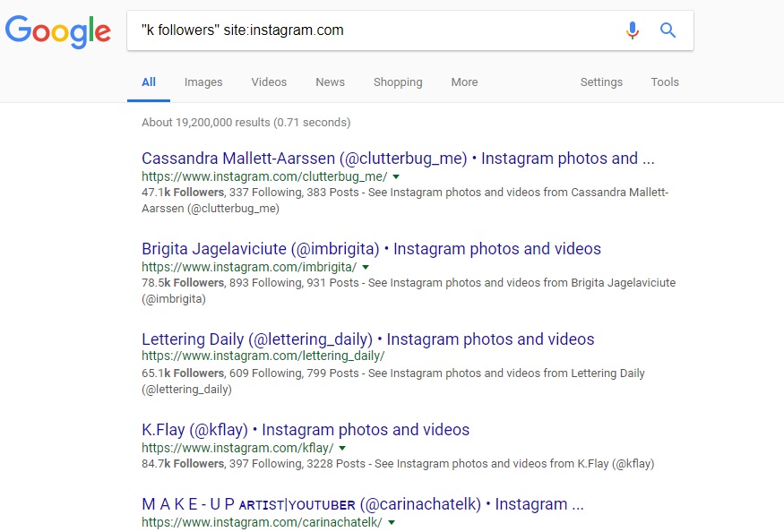Expand dropdown arrow beside imbrigita URL
The width and height of the screenshot is (784, 532).
pos(366,267)
